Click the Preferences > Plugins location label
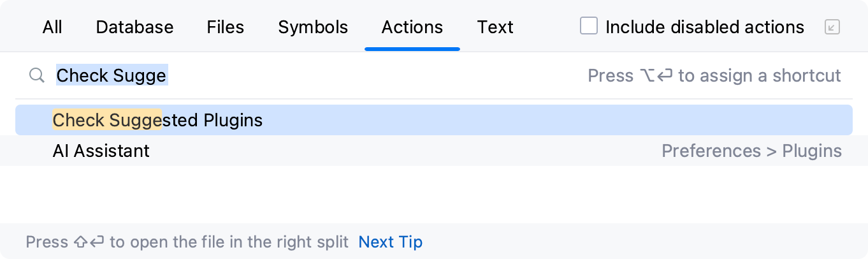868x259 pixels. pos(751,151)
